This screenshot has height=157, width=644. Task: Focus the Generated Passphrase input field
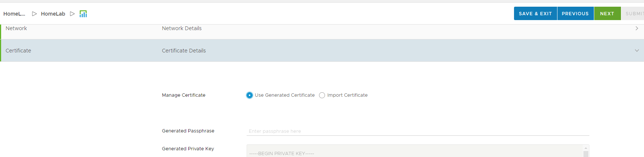417,131
